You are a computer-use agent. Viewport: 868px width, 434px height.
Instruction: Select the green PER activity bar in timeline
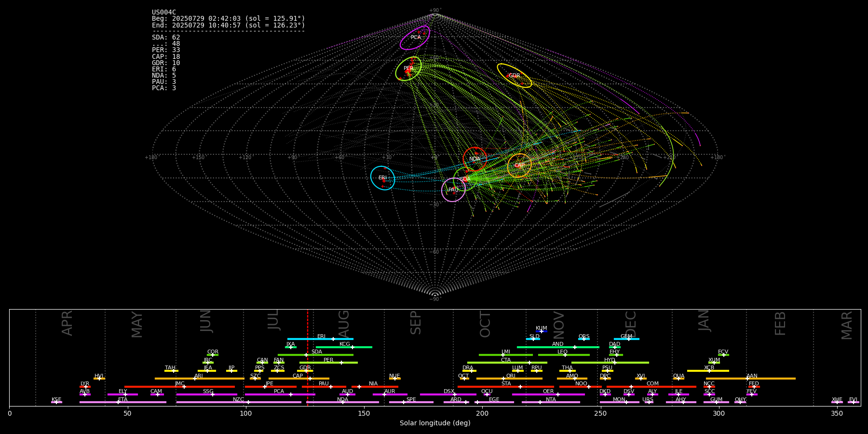click(328, 363)
